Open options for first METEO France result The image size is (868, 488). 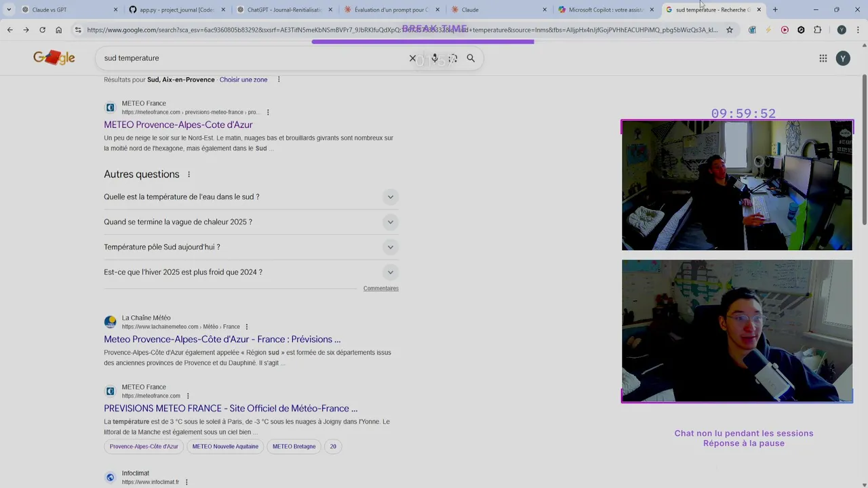tap(268, 113)
